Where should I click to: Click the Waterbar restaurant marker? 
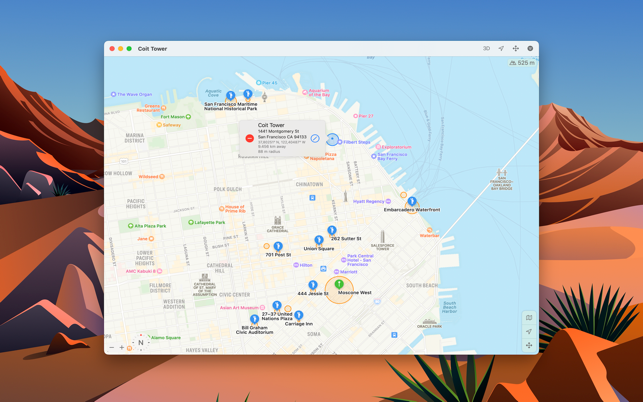point(429,231)
